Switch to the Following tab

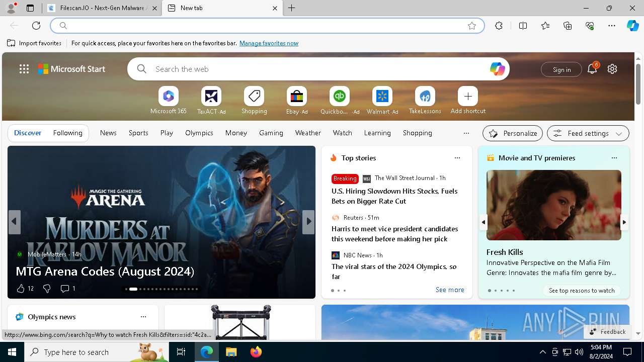click(68, 133)
